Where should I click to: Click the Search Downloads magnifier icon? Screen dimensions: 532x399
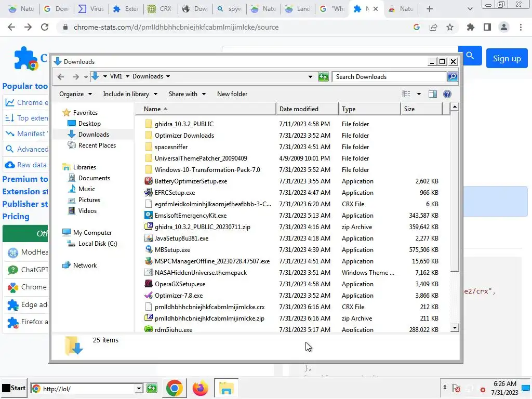click(453, 77)
